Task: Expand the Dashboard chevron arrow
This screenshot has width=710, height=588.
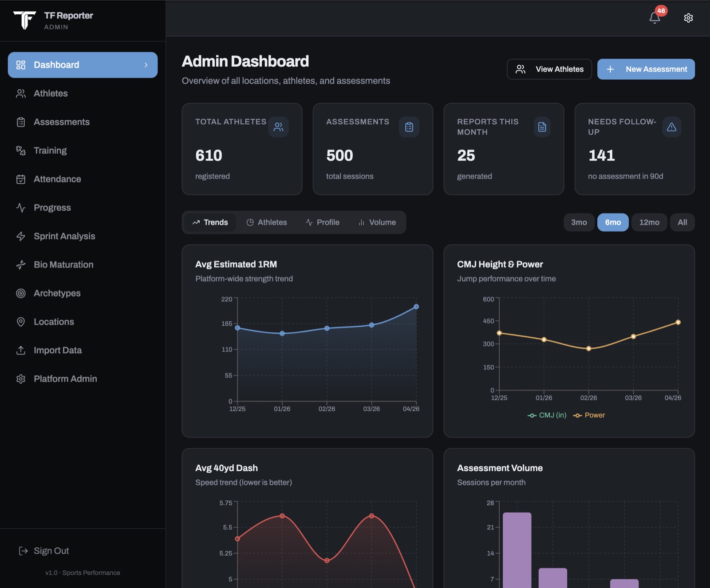Action: [x=146, y=65]
